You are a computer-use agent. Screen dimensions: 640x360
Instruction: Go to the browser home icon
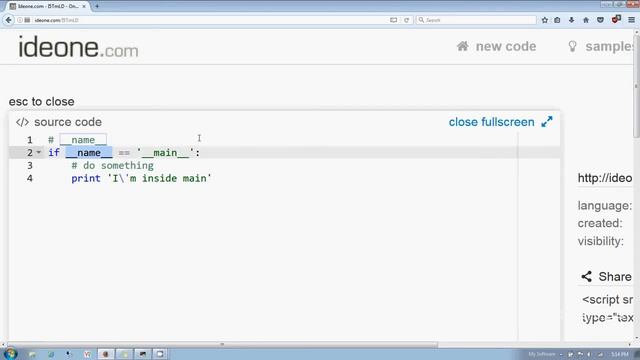tap(586, 20)
